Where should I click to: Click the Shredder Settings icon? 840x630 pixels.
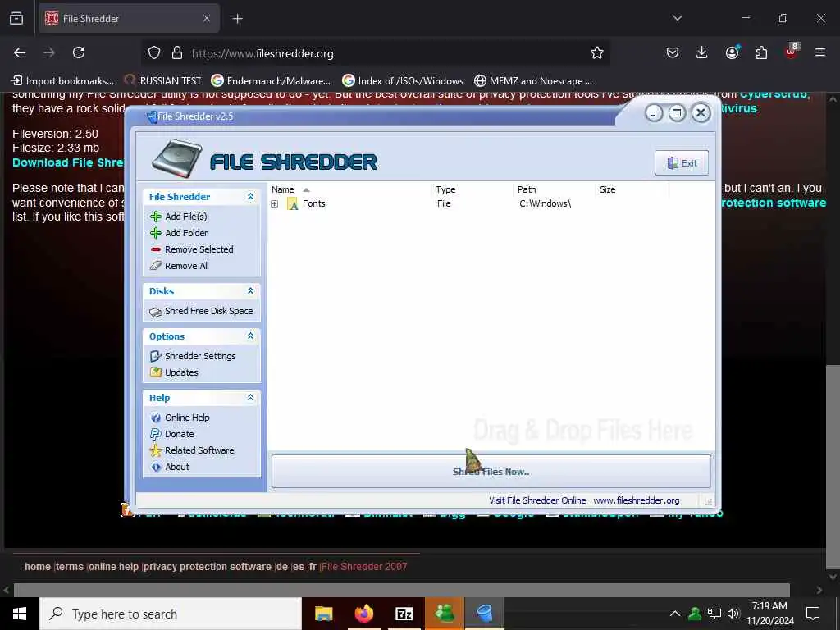(x=156, y=356)
